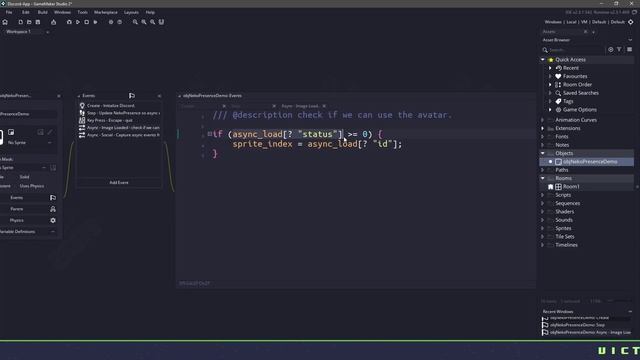This screenshot has height=360, width=640.
Task: Open the Asset Browser hamburger menu
Action: [629, 49]
